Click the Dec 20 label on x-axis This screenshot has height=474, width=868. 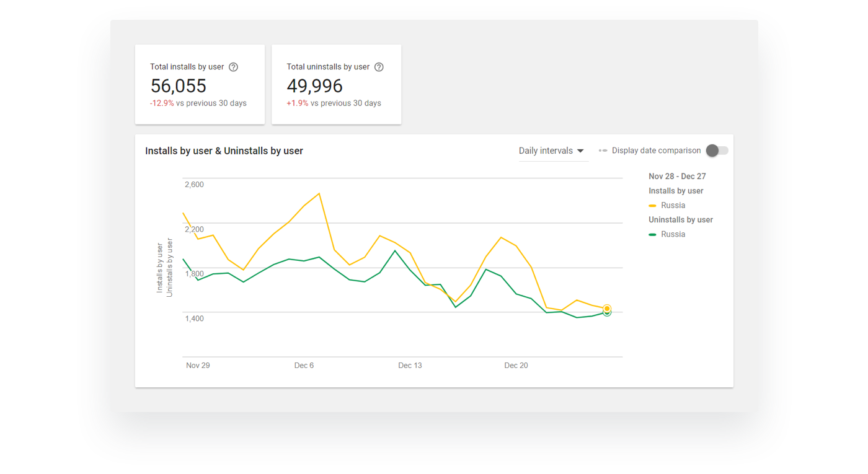[516, 366]
